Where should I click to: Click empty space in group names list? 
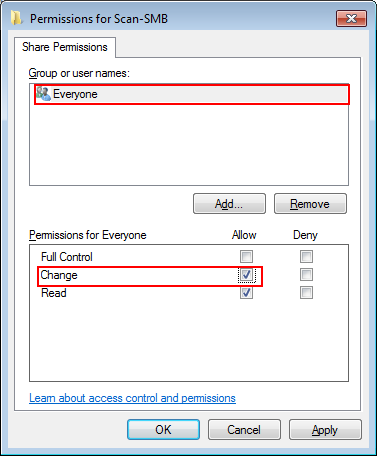coord(189,144)
